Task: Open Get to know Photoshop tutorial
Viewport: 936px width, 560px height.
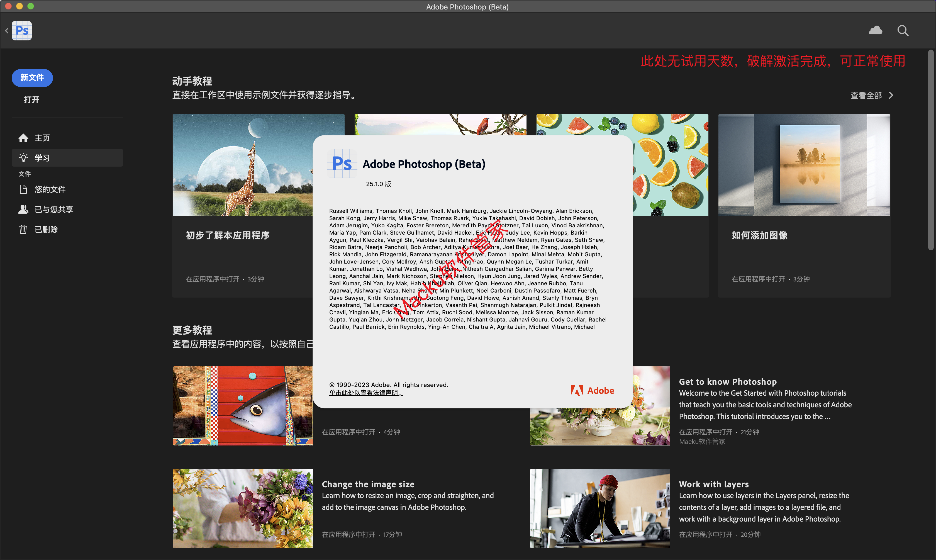Action: [x=728, y=381]
